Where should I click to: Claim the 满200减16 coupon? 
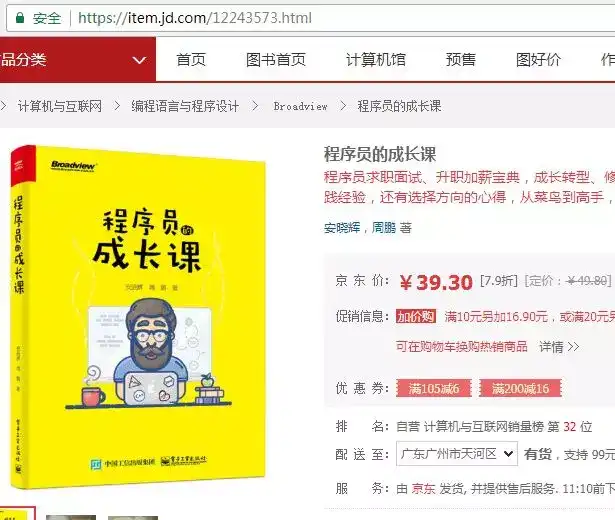[x=520, y=388]
